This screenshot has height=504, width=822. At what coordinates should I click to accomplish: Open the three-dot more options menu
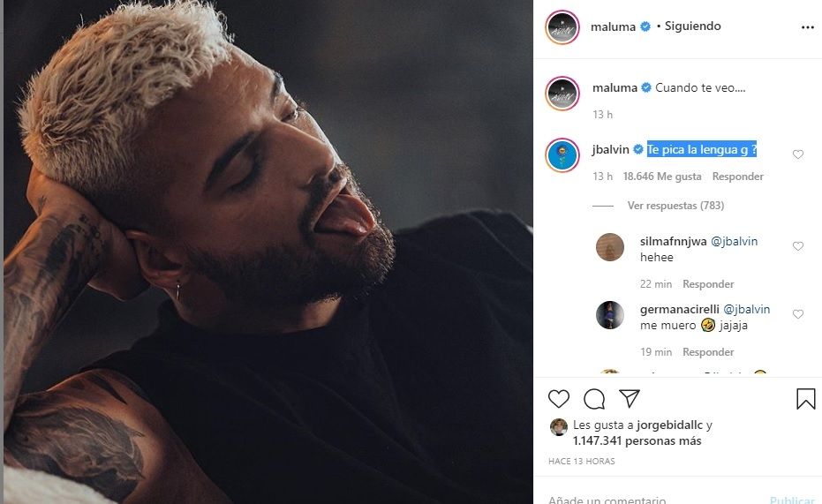807,27
